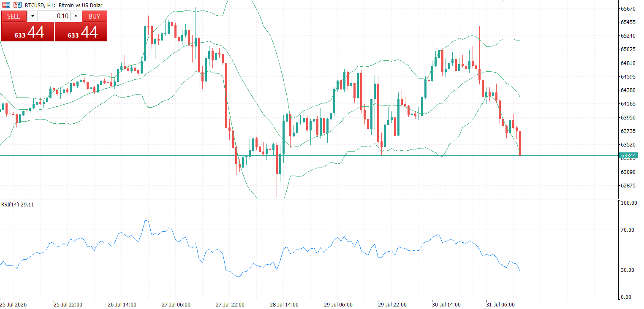The width and height of the screenshot is (644, 309).
Task: Click the "25 Jul 22:00" time label
Action: (68, 304)
